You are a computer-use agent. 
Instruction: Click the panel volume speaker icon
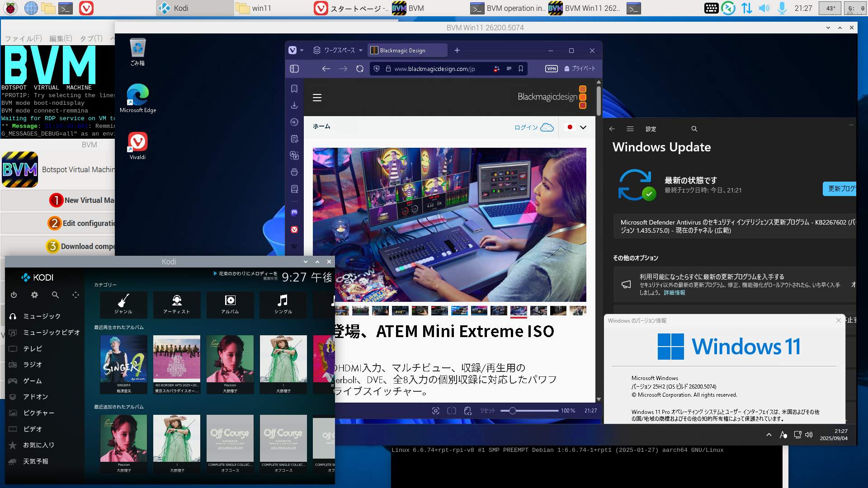click(x=764, y=8)
